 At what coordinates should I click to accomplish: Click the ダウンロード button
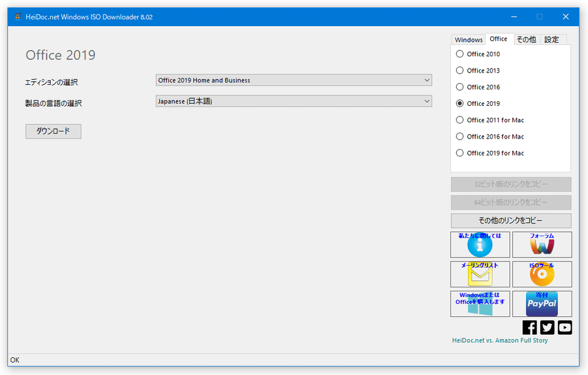(x=54, y=131)
